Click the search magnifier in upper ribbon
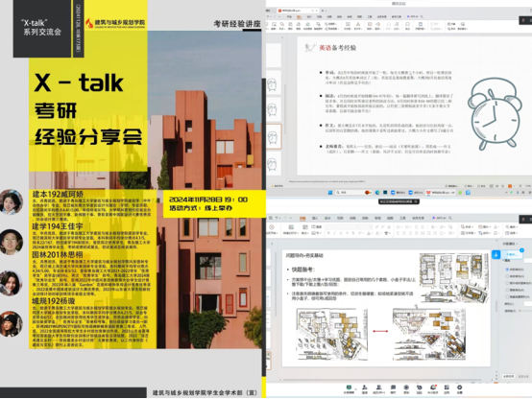532x399 pixels. pyautogui.click(x=422, y=16)
